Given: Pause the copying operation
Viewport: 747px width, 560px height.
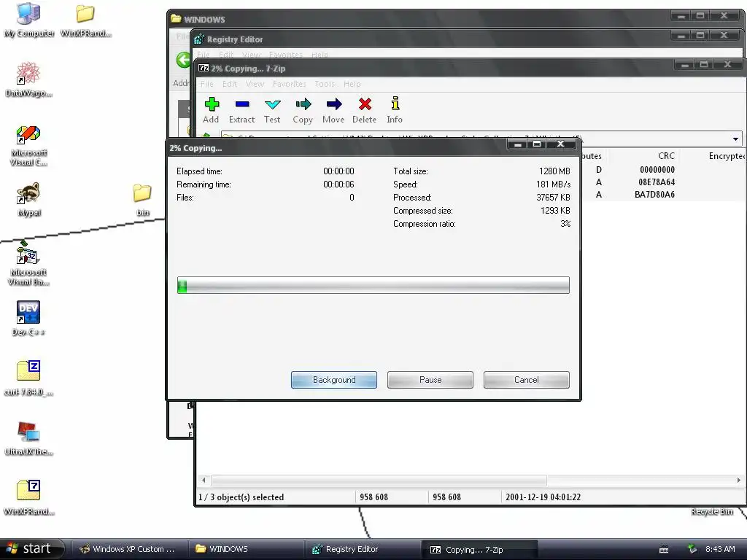Looking at the screenshot, I should pyautogui.click(x=430, y=380).
